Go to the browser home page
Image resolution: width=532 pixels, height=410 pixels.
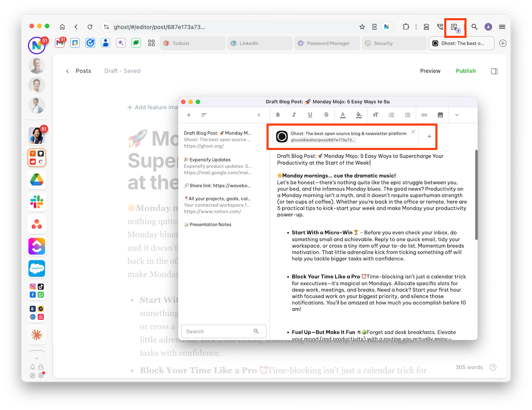[x=62, y=27]
